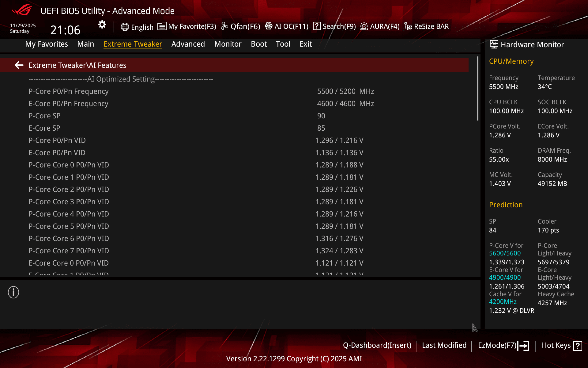
Task: Open AURA(F4) lighting settings
Action: [x=380, y=27]
